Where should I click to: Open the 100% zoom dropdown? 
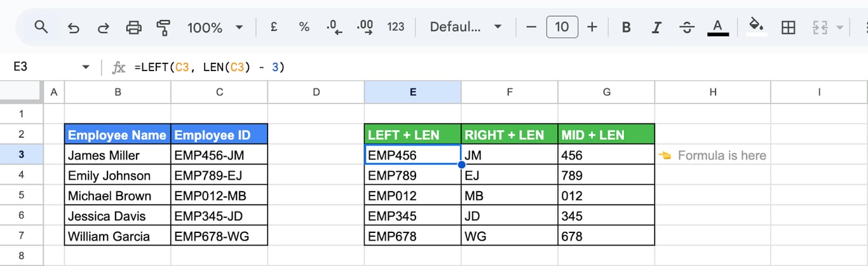point(215,27)
